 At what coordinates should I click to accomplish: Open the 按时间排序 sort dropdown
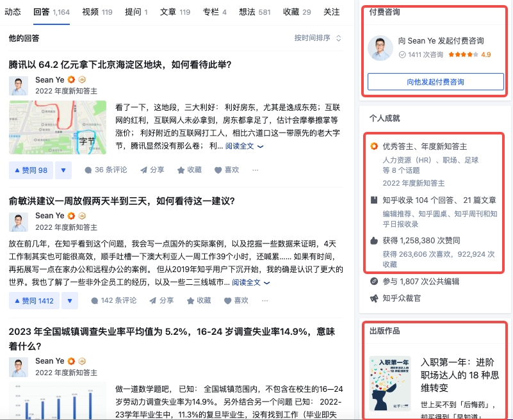tap(318, 38)
